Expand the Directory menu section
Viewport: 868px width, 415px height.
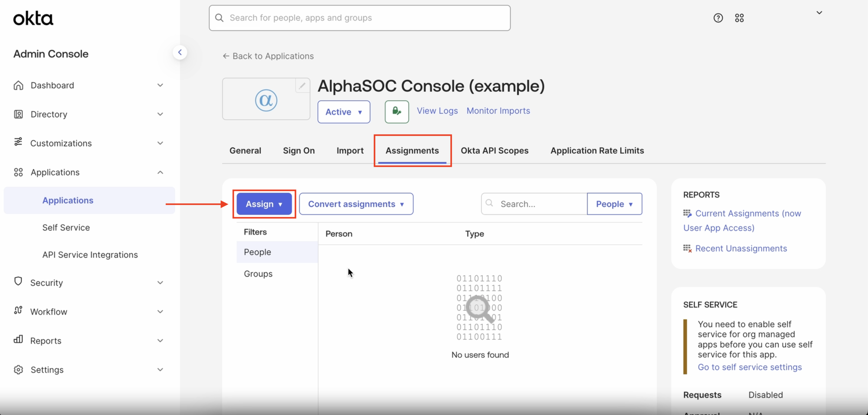(160, 114)
